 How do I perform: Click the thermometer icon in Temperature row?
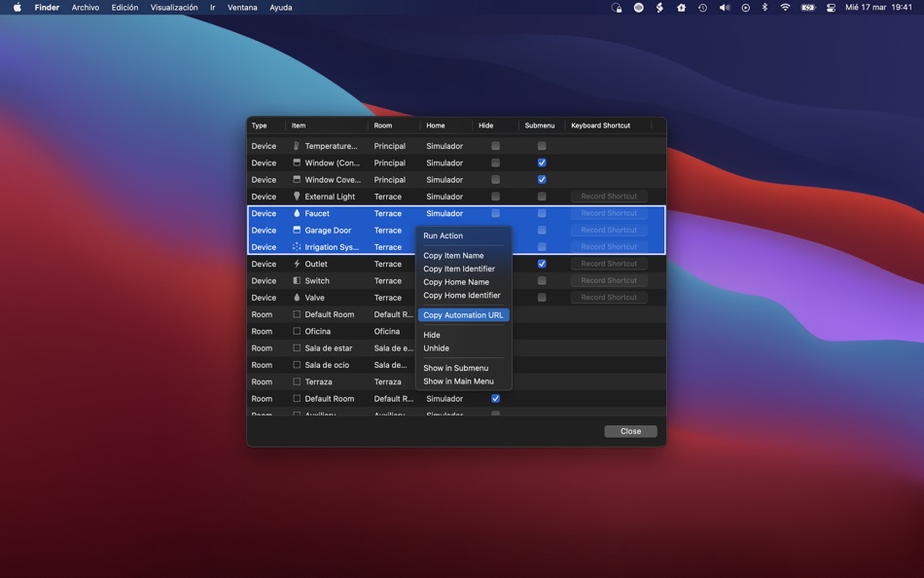point(297,146)
